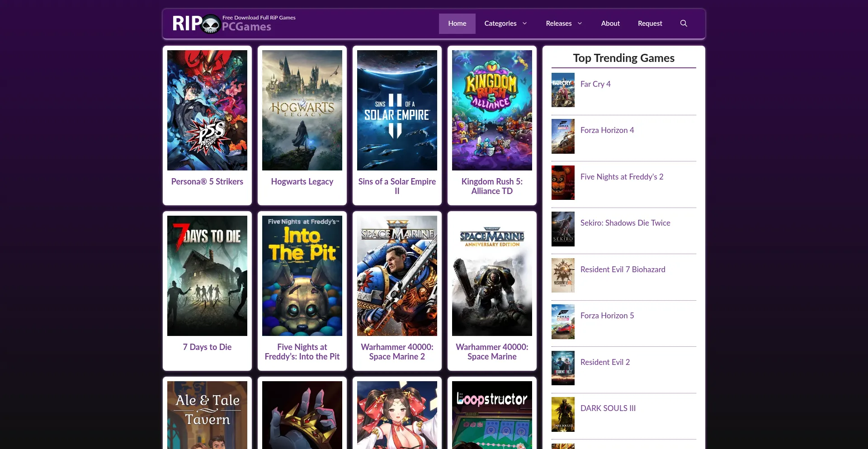Expand the Releases dropdown chevron
The image size is (868, 449).
580,24
